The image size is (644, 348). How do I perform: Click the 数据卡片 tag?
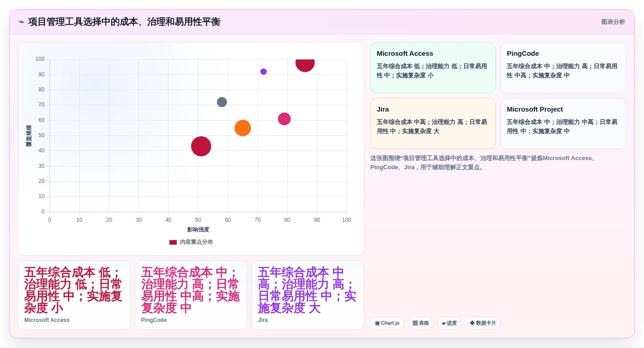pyautogui.click(x=483, y=323)
